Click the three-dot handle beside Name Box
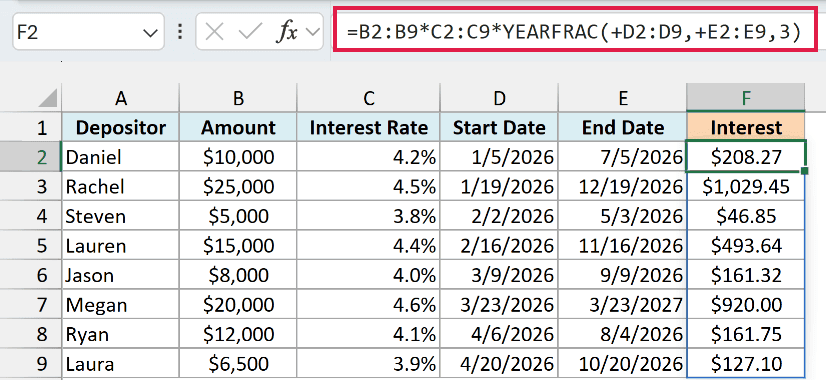Viewport: 826px width, 380px height. tap(180, 32)
